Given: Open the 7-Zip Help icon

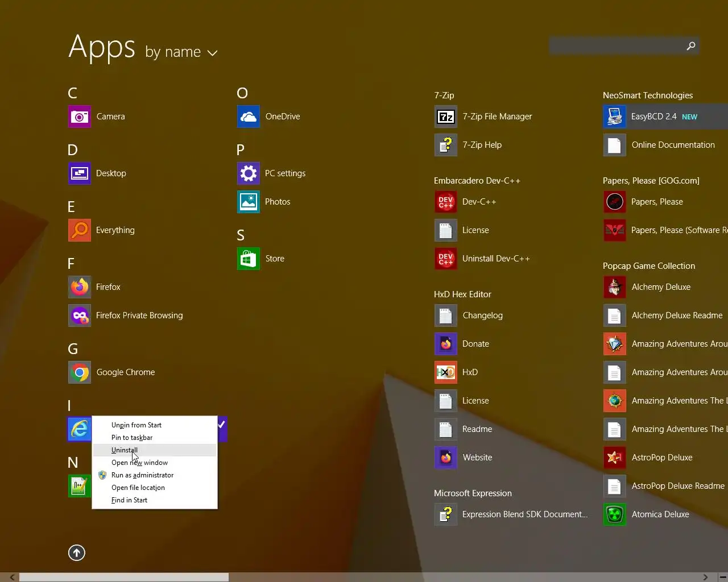Looking at the screenshot, I should tap(446, 145).
